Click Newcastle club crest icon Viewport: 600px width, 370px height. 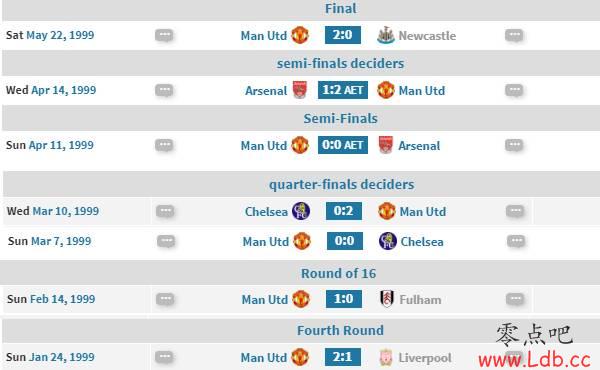click(x=386, y=35)
